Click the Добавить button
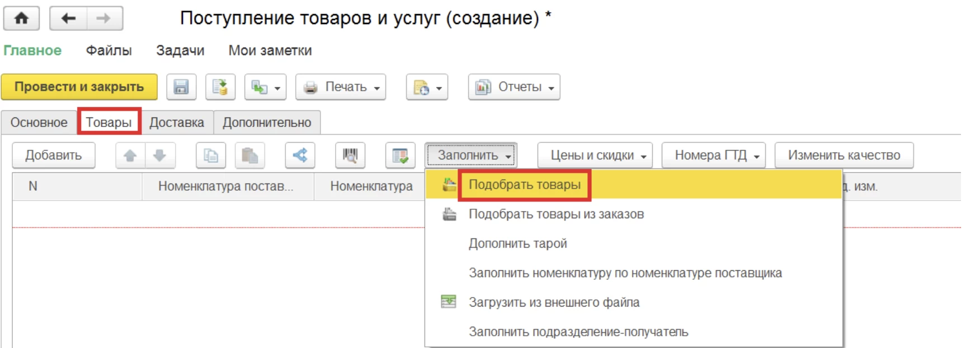Screen dimensions: 980x348 (54, 156)
